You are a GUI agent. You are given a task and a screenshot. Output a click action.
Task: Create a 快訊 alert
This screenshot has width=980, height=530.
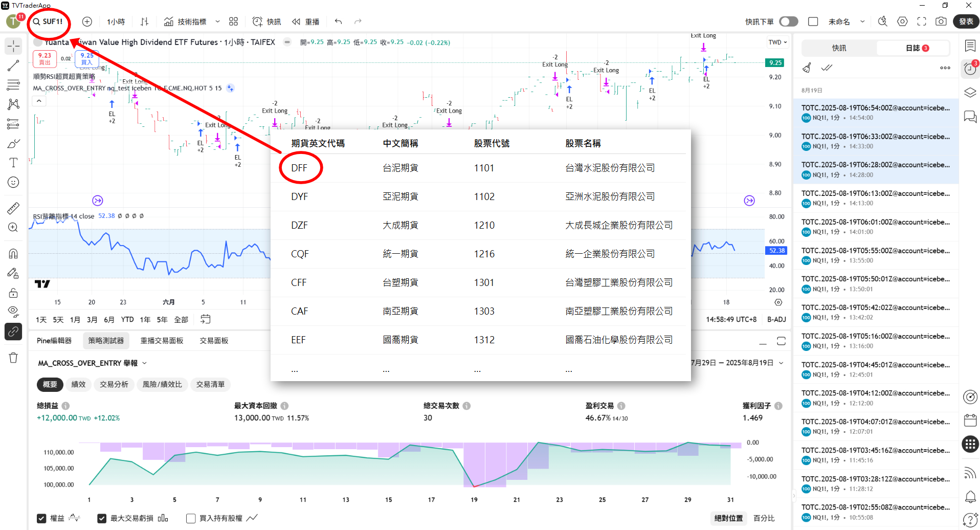tap(266, 21)
